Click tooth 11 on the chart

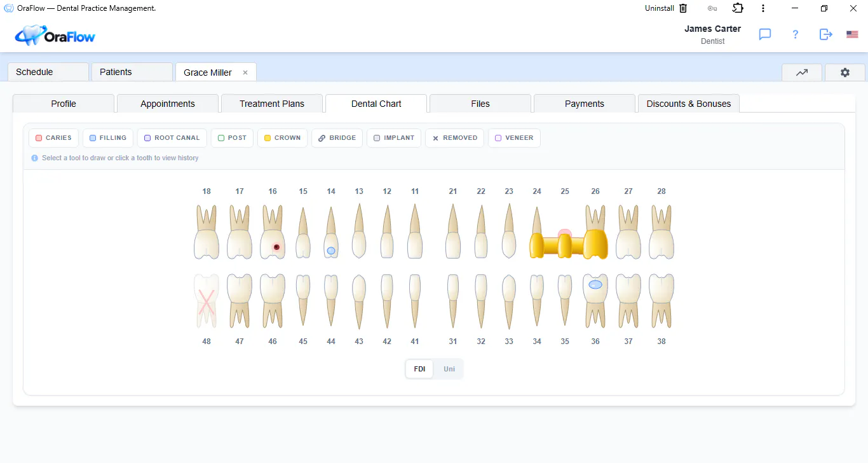coord(415,231)
